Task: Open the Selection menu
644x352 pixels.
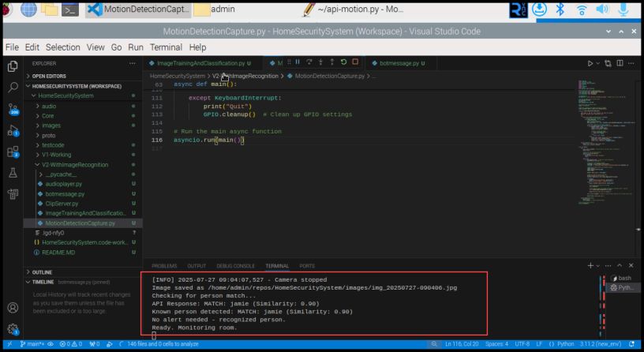Action: coord(63,47)
